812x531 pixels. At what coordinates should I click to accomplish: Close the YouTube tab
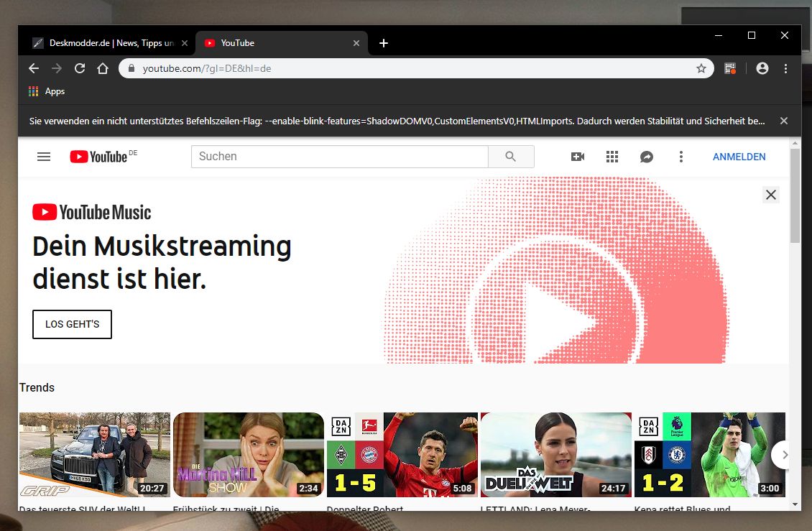point(356,43)
